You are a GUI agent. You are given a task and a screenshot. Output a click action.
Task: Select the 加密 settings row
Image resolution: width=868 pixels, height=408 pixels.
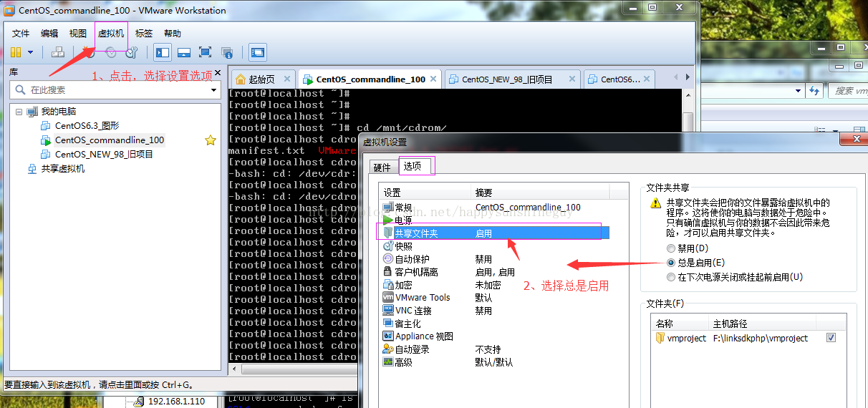point(494,285)
